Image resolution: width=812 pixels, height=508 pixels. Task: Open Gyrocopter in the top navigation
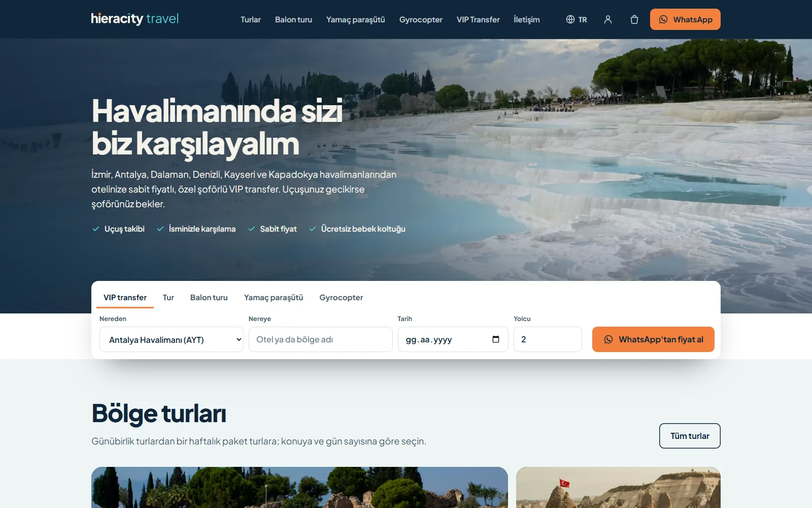[421, 19]
